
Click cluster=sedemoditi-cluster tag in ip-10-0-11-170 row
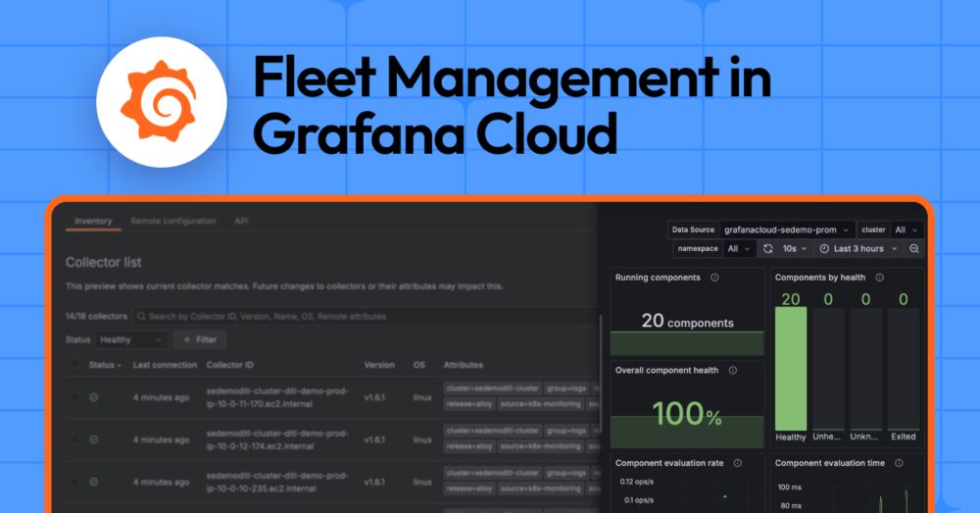point(493,388)
